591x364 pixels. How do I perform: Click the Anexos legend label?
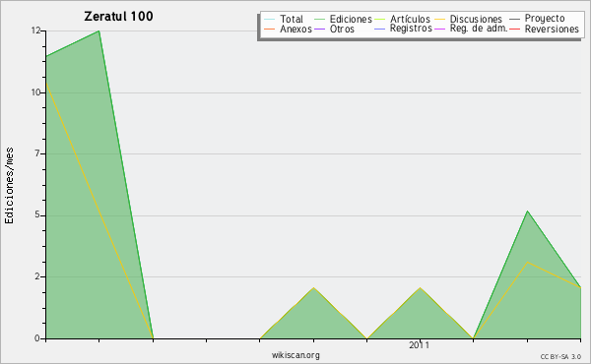pyautogui.click(x=295, y=29)
